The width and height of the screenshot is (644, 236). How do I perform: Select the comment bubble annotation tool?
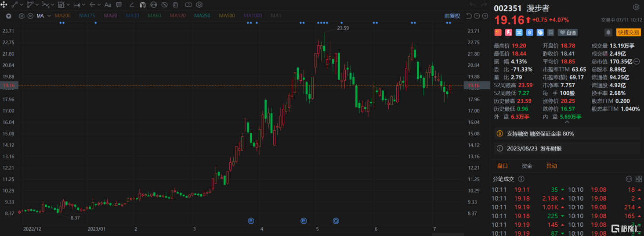[119, 5]
